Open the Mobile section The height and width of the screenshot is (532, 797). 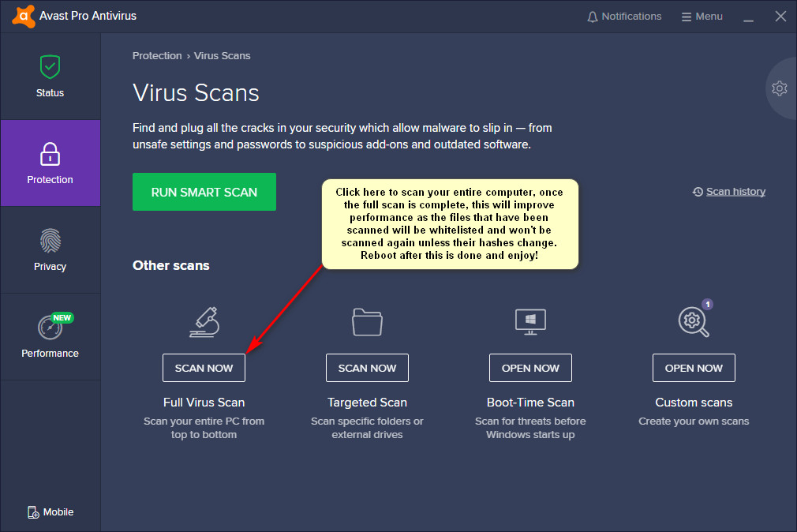(51, 512)
